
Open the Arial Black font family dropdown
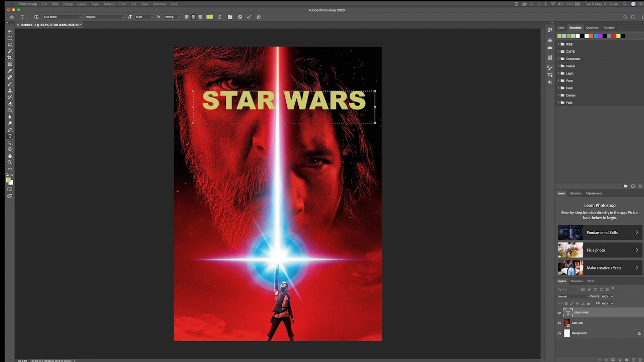click(x=62, y=17)
